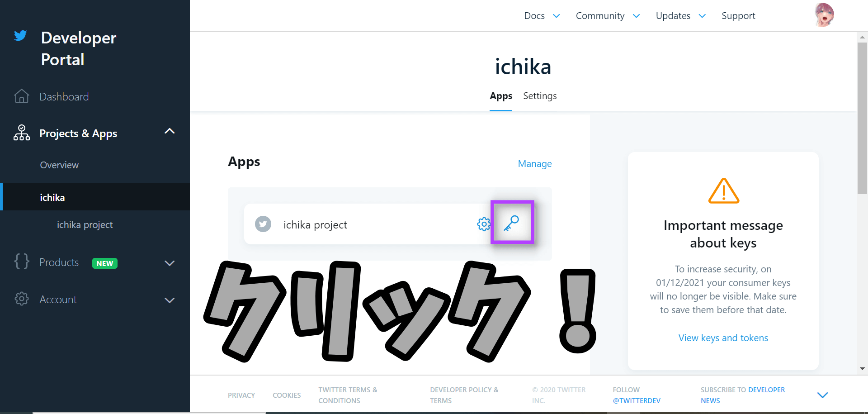Open the Privacy footer link
This screenshot has height=414, width=868.
[x=241, y=395]
